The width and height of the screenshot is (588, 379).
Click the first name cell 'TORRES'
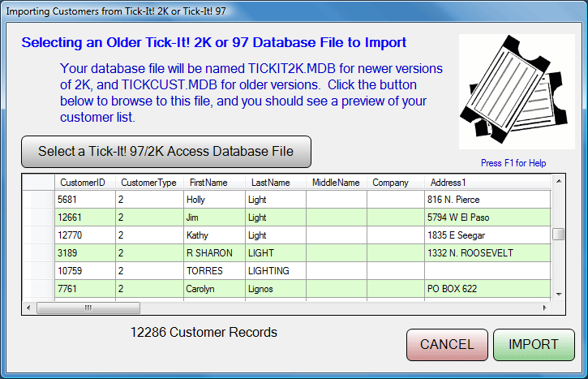click(x=214, y=271)
